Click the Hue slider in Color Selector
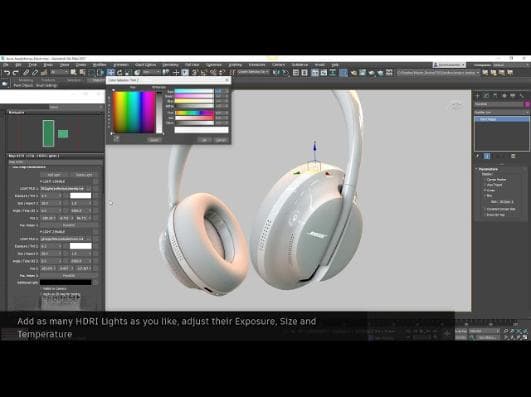 pos(194,113)
